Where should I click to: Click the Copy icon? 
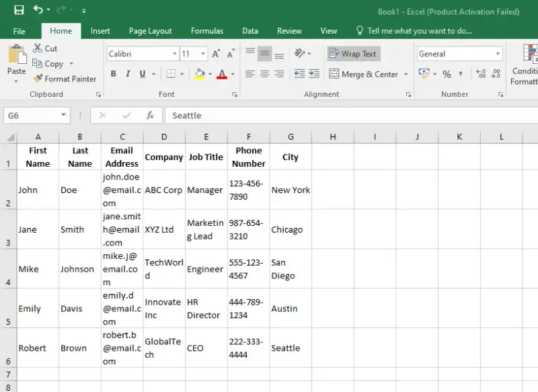[x=37, y=63]
